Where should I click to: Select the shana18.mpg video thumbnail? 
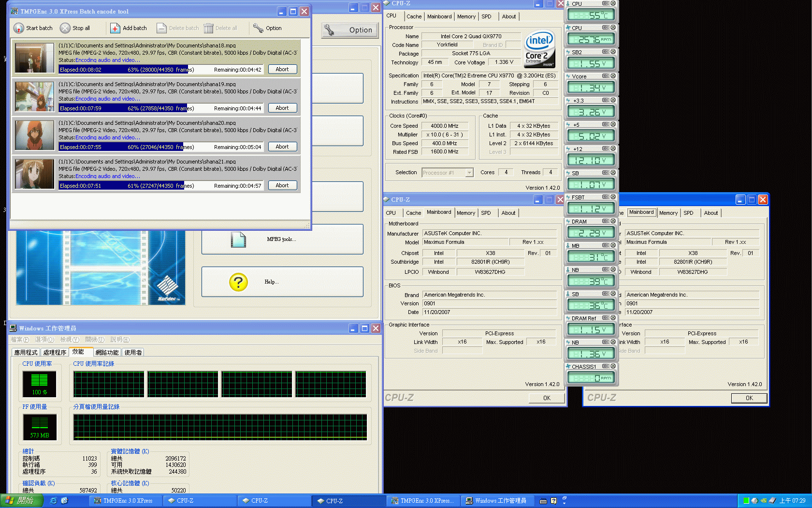pyautogui.click(x=34, y=58)
